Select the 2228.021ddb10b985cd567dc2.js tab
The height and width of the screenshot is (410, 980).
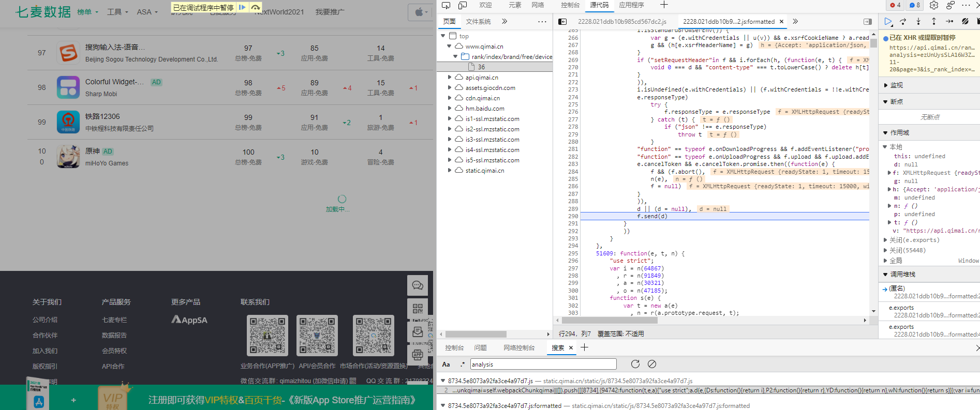[622, 22]
